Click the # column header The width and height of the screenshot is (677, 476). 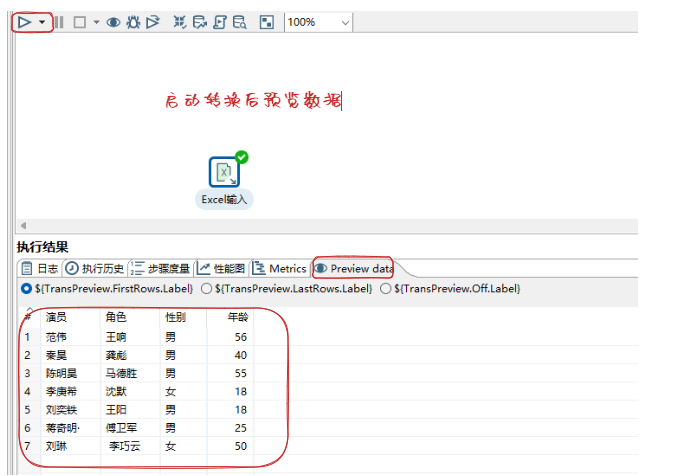pos(28,317)
